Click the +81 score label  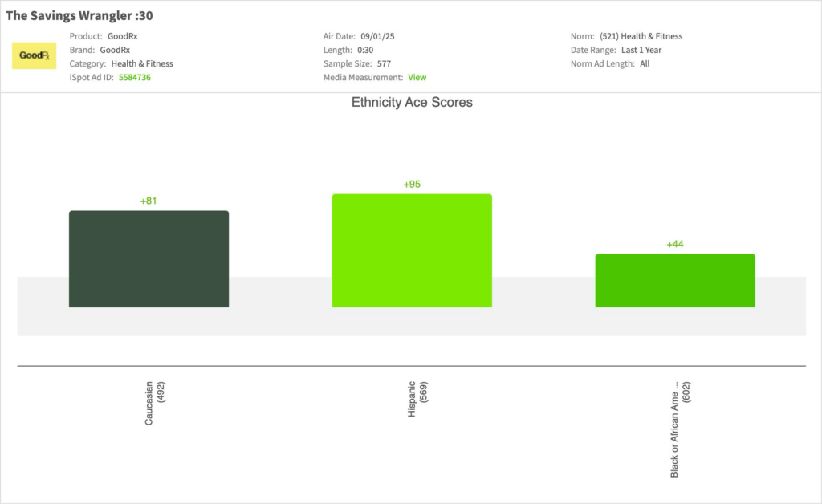[x=149, y=201]
